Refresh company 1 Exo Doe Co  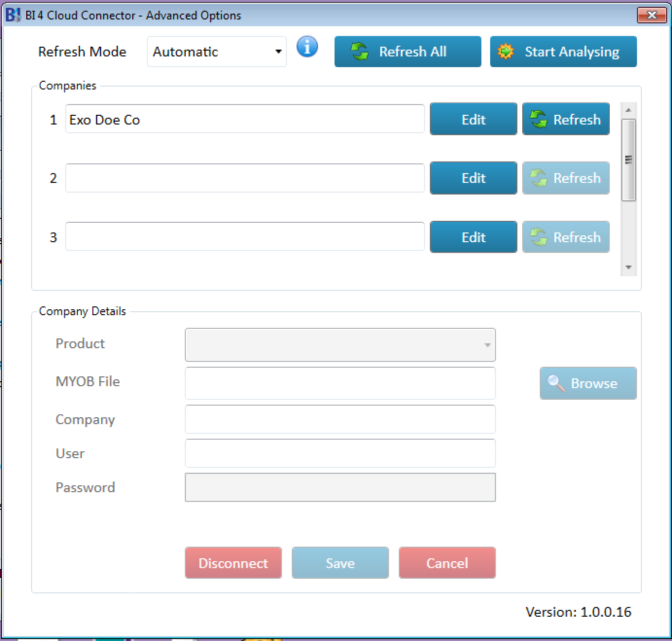pos(566,119)
